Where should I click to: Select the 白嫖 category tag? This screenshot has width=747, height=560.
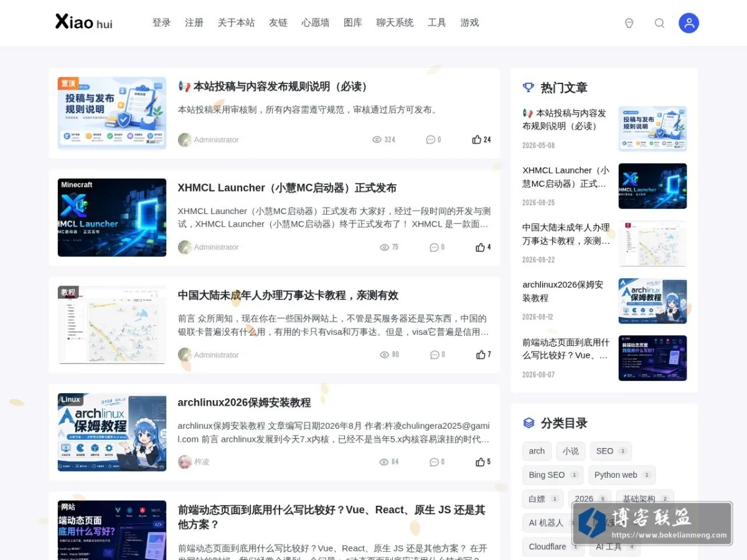pyautogui.click(x=543, y=498)
